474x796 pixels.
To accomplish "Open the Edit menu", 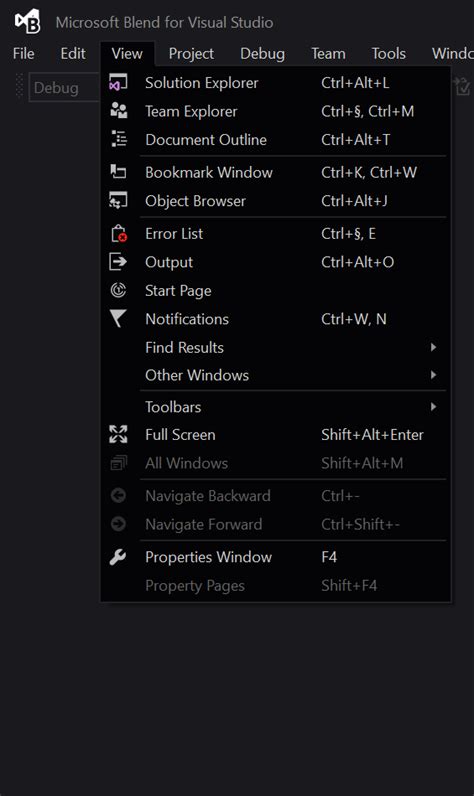I will point(73,53).
